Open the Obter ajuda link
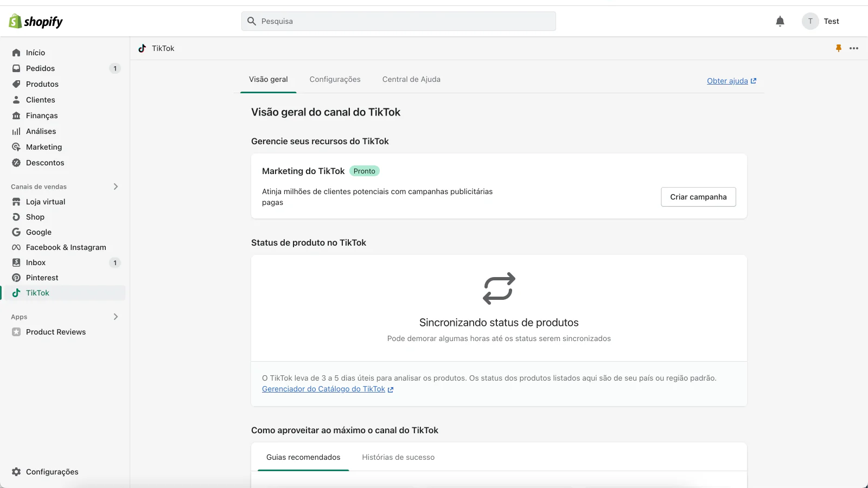This screenshot has height=488, width=868. 731,81
